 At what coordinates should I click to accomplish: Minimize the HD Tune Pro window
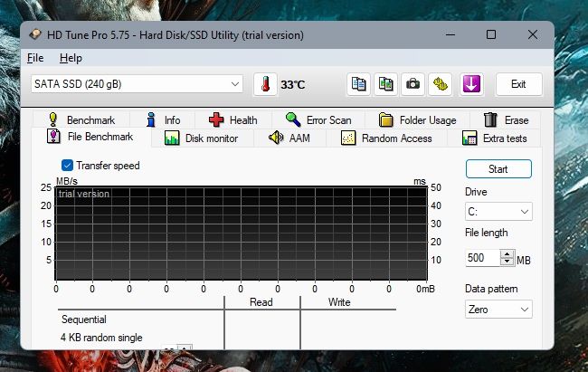pos(450,34)
